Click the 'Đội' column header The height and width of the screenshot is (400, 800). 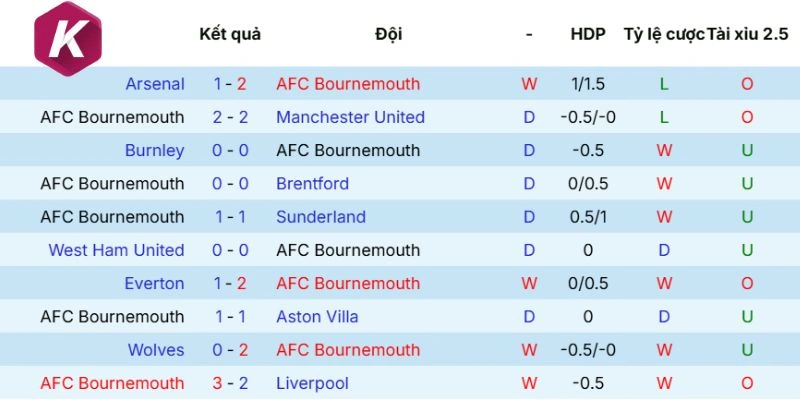click(389, 34)
